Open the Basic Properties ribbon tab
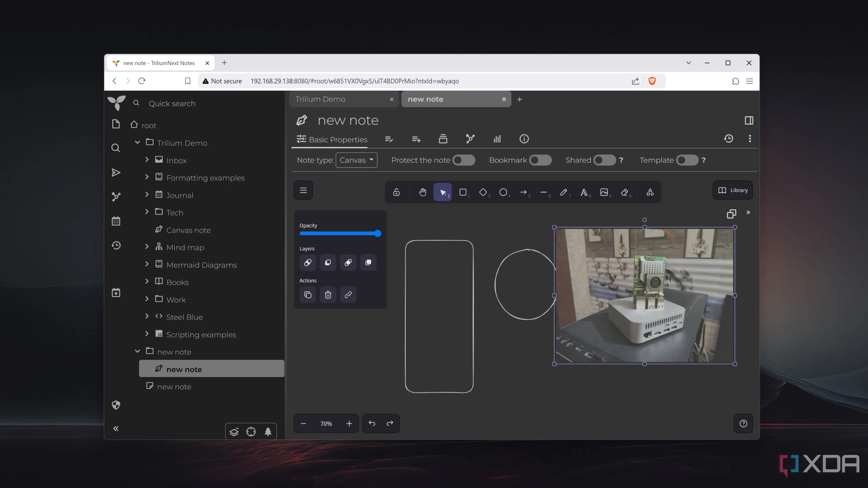The height and width of the screenshot is (488, 868). click(x=332, y=139)
